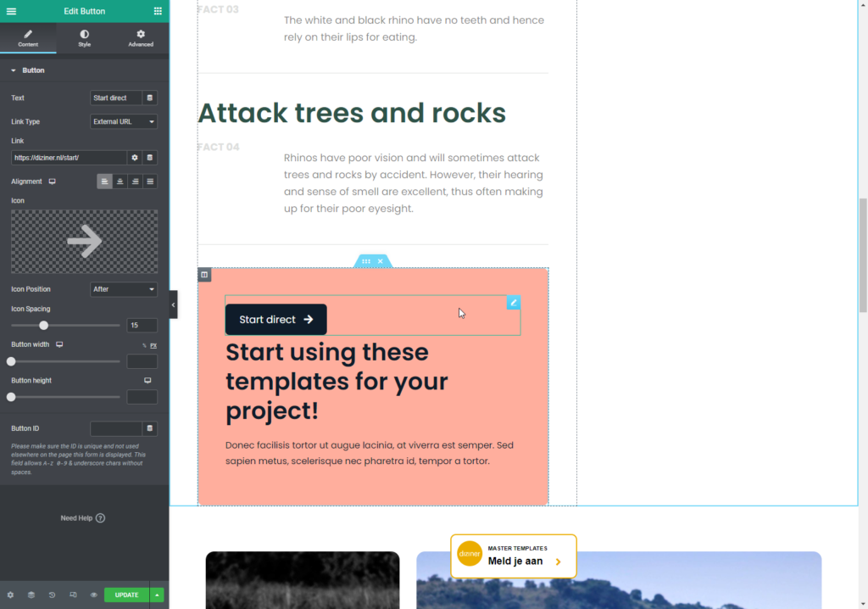Image resolution: width=868 pixels, height=609 pixels.
Task: Open Responsive Mode icon in bottom bar
Action: tap(73, 595)
